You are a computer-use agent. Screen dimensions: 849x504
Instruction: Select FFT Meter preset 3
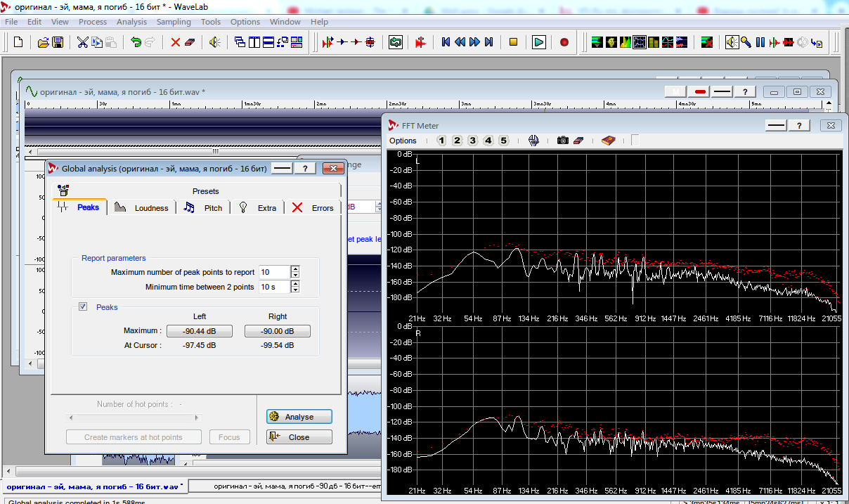coord(472,141)
